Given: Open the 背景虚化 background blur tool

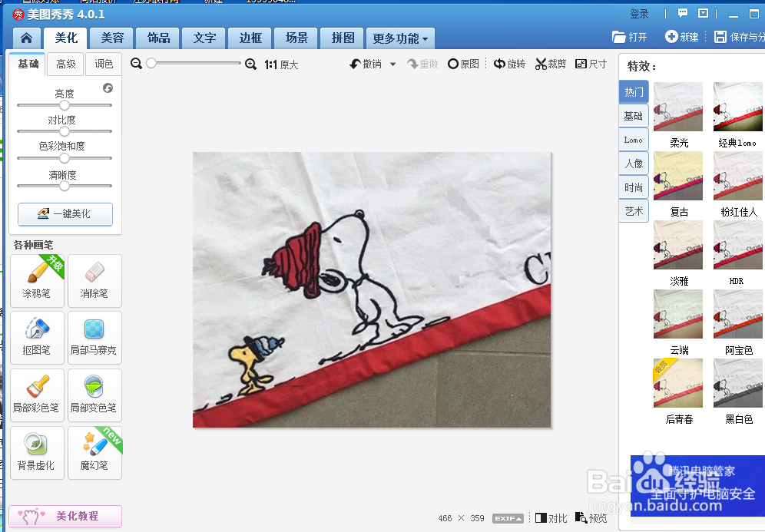Looking at the screenshot, I should [37, 453].
